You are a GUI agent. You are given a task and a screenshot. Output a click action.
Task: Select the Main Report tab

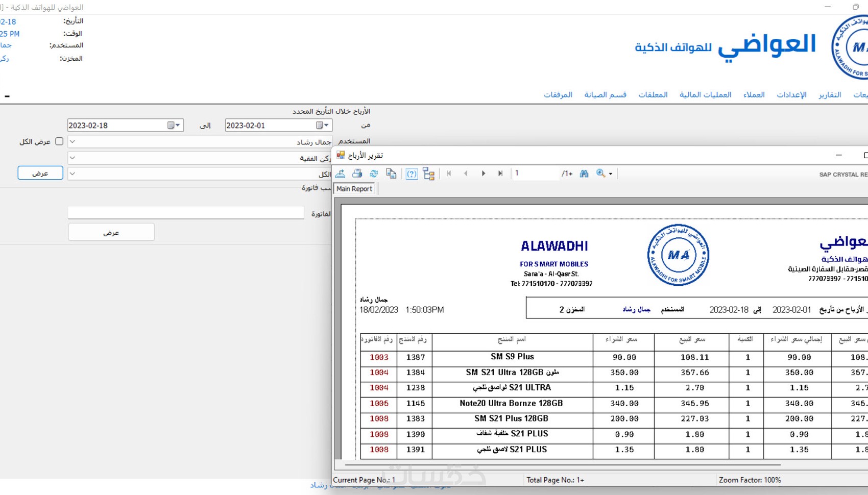click(354, 189)
